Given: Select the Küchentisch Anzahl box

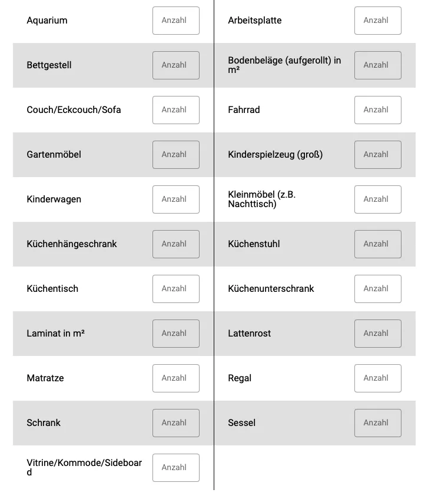Looking at the screenshot, I should pyautogui.click(x=175, y=289).
